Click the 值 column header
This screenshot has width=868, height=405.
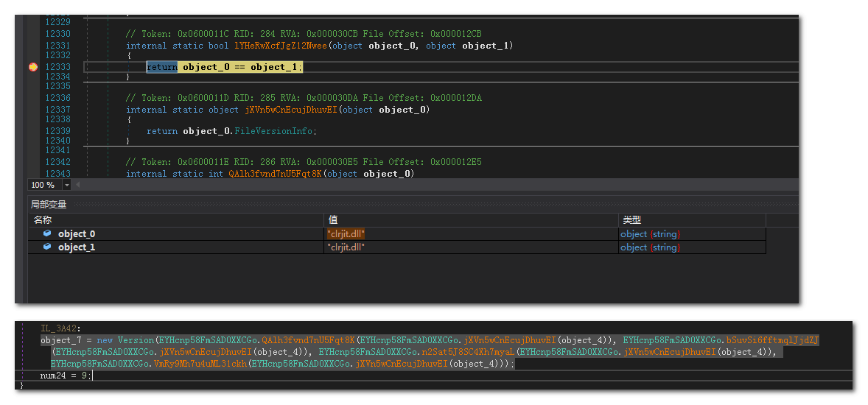pyautogui.click(x=472, y=220)
